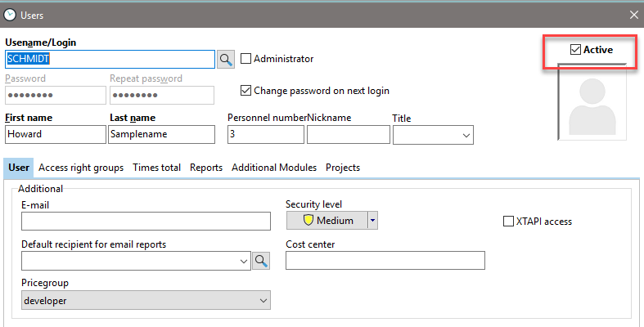
Task: Expand the Security level dropdown arrow
Action: [x=372, y=220]
